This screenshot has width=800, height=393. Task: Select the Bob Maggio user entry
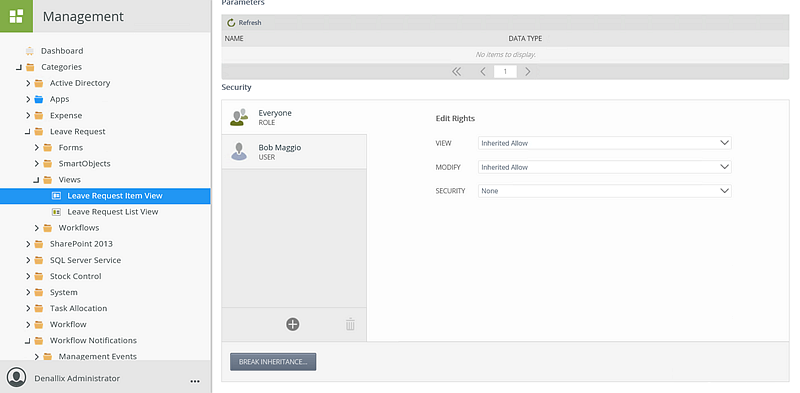coord(294,152)
